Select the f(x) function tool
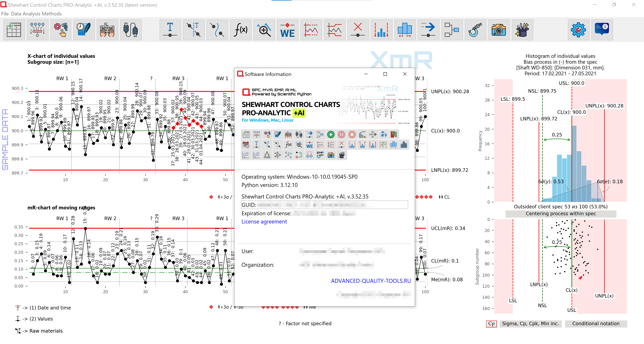 pos(240,30)
